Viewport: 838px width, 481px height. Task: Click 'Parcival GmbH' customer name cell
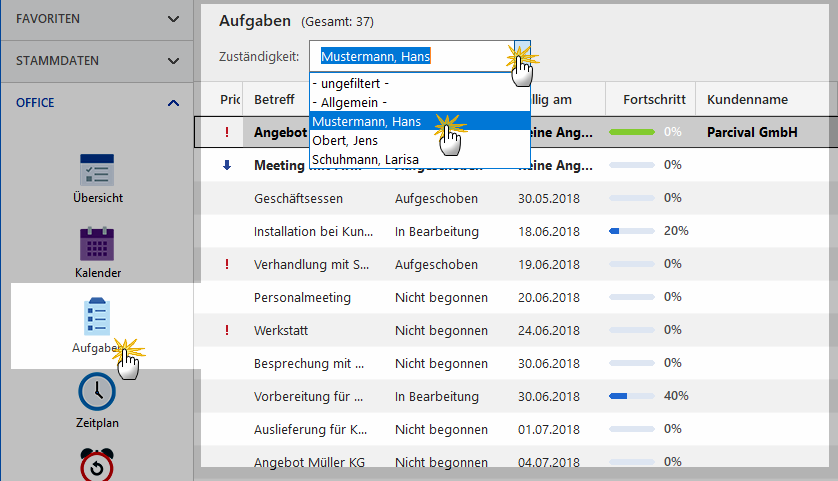pos(752,132)
